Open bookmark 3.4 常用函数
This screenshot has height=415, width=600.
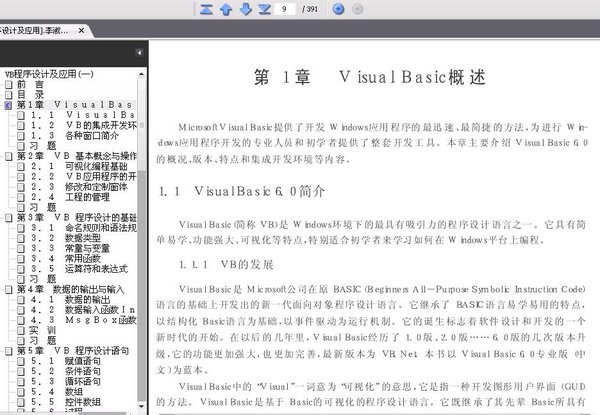pyautogui.click(x=65, y=259)
